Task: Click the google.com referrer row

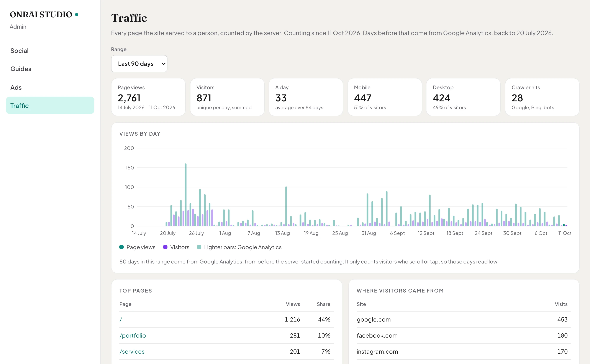Action: coord(464,319)
